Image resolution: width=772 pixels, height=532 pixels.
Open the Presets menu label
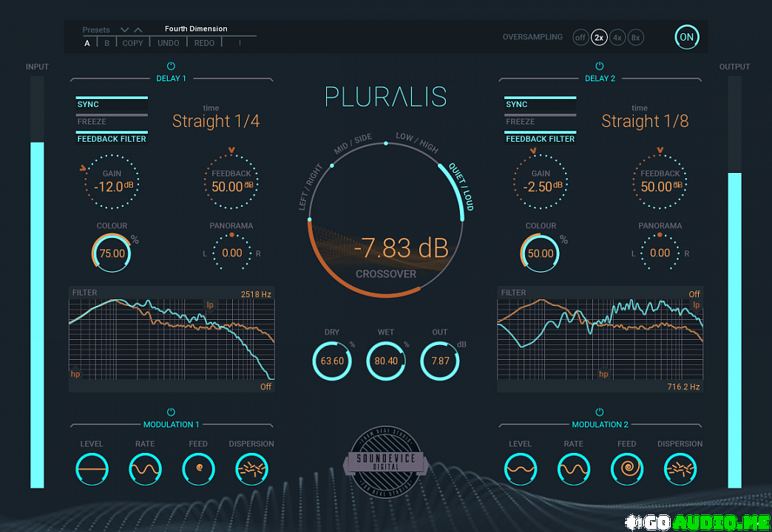96,30
